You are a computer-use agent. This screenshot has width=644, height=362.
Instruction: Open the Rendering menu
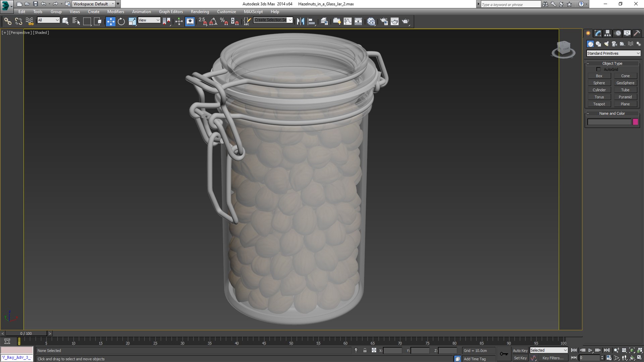click(200, 12)
